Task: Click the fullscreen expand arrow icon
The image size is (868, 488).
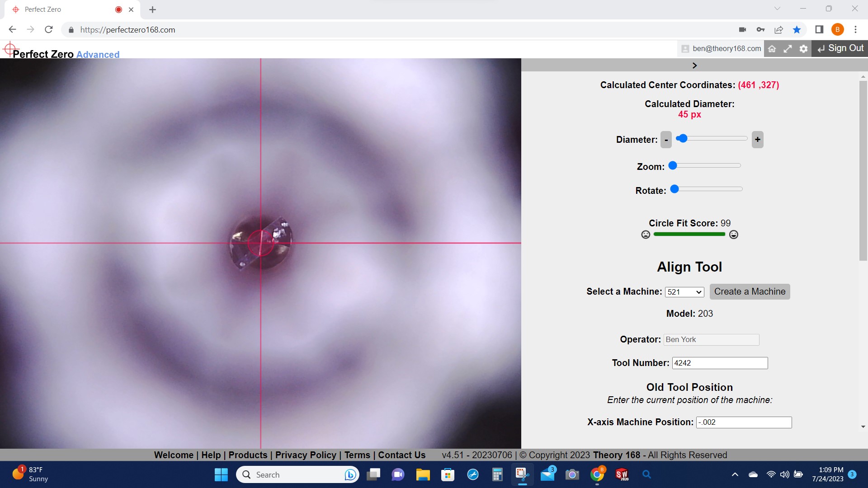Action: pyautogui.click(x=788, y=48)
